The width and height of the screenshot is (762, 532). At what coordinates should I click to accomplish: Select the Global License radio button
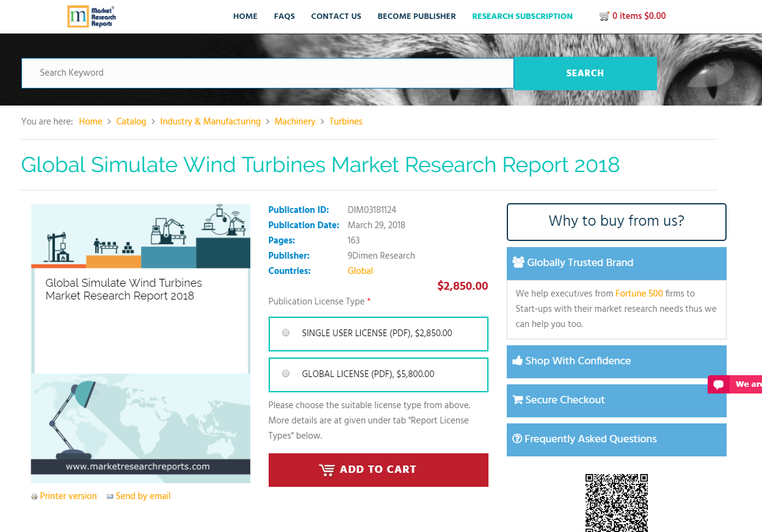[285, 373]
